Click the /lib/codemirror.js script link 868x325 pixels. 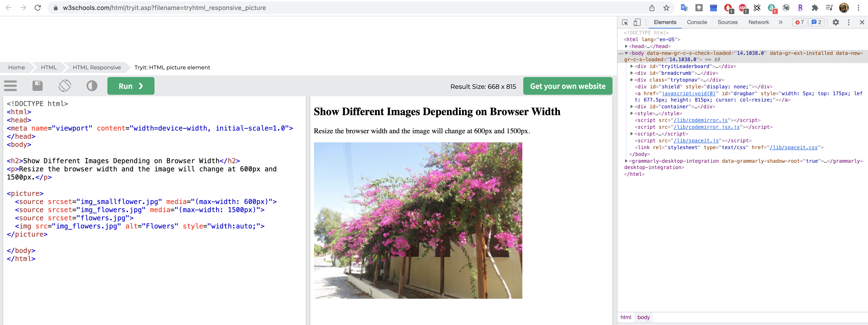coord(701,120)
